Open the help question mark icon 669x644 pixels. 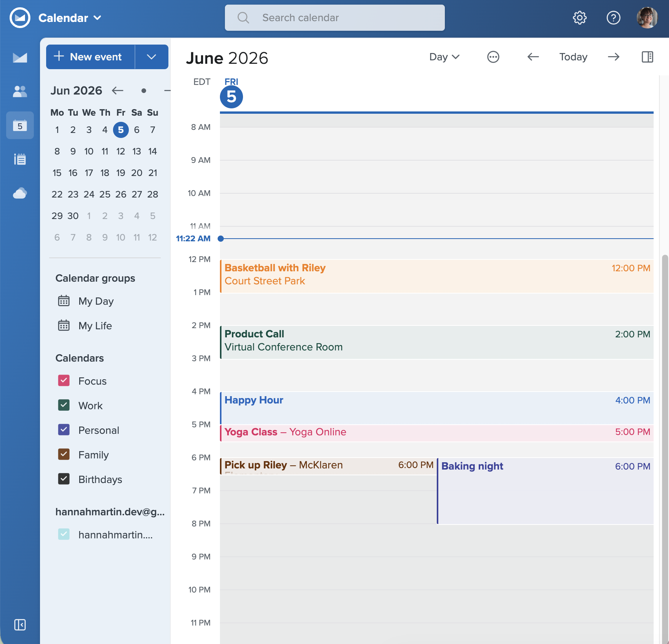pyautogui.click(x=613, y=18)
